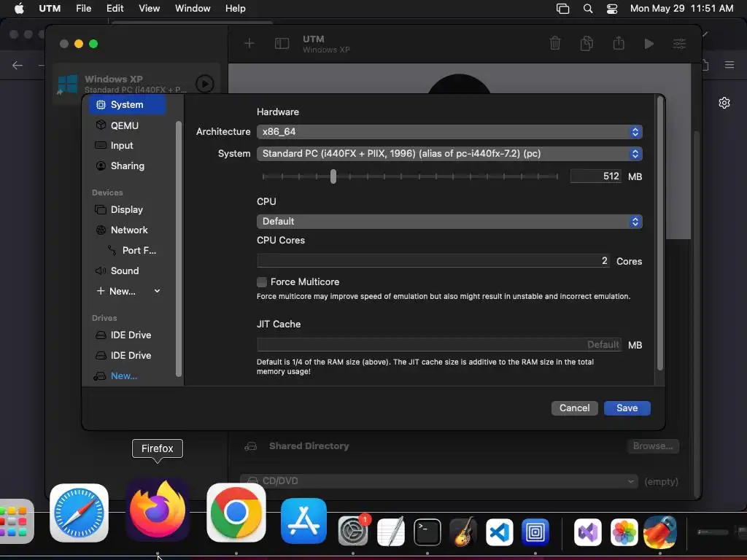The height and width of the screenshot is (560, 747).
Task: Select the second IDE Drive
Action: [x=131, y=356]
